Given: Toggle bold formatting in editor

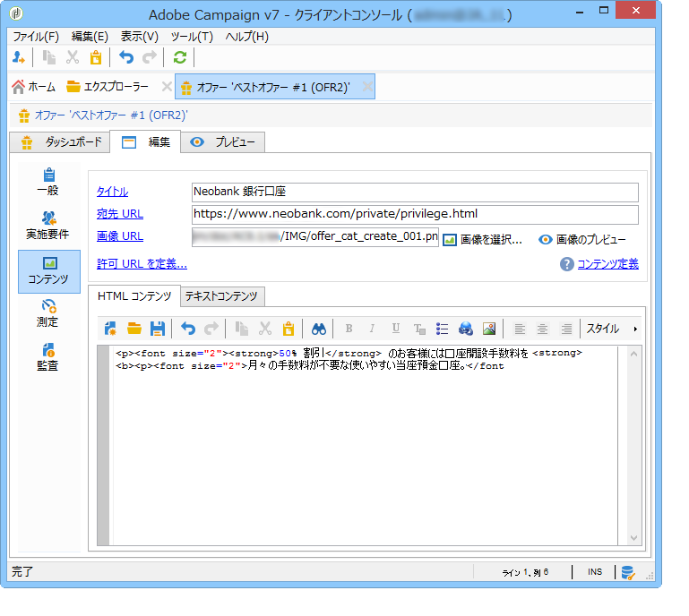Looking at the screenshot, I should coord(349,329).
